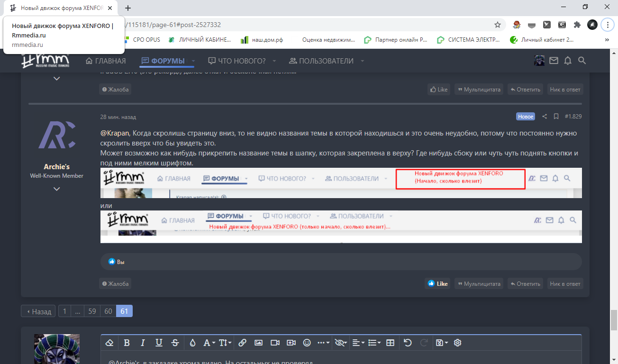Open the font family dropdown

coord(209,343)
